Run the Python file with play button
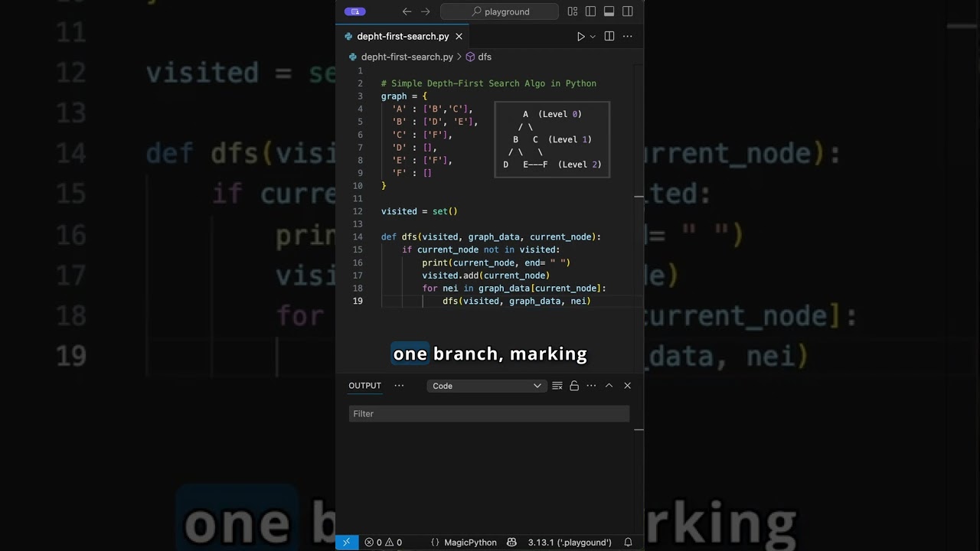 (x=580, y=36)
